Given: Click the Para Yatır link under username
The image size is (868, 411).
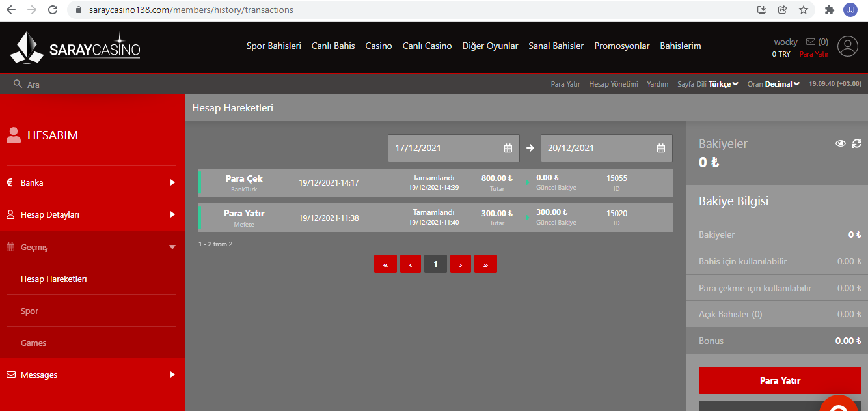Looking at the screenshot, I should [x=814, y=54].
